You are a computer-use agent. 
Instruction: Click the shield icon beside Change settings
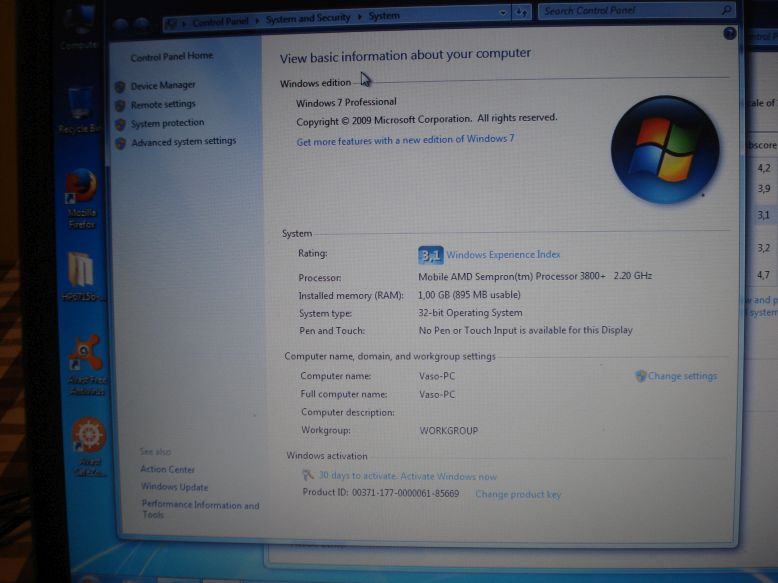[641, 376]
